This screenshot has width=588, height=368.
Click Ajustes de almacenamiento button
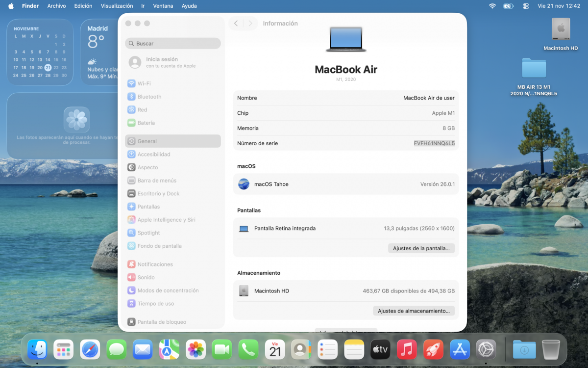pos(414,311)
